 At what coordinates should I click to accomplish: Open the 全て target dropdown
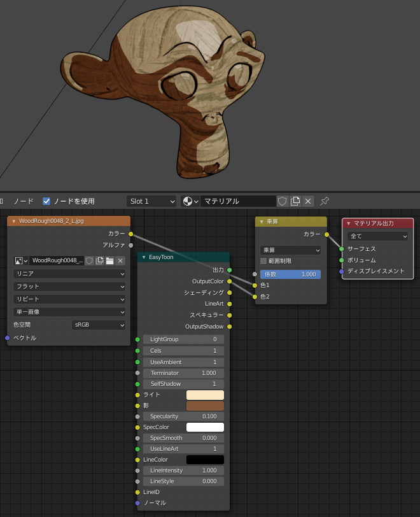tap(378, 236)
